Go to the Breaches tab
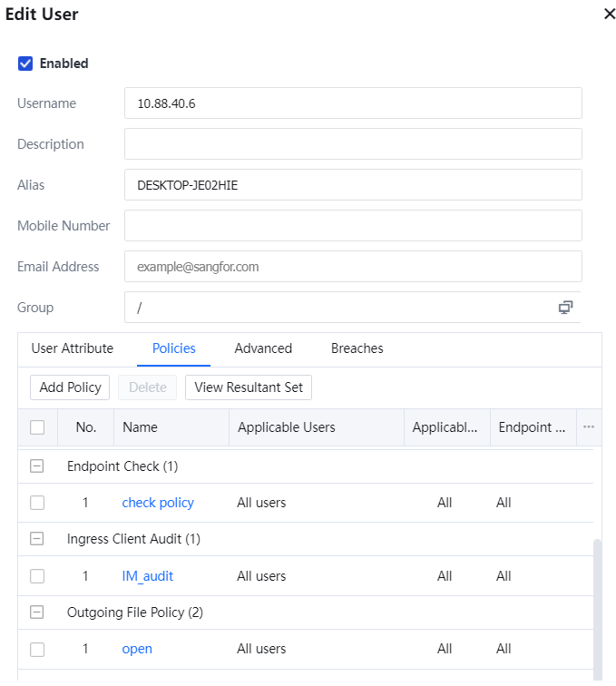The height and width of the screenshot is (686, 616). pyautogui.click(x=357, y=348)
